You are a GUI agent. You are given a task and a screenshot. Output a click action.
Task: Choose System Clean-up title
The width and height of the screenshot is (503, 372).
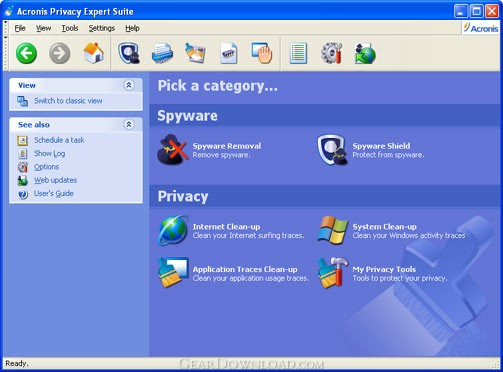(x=385, y=227)
